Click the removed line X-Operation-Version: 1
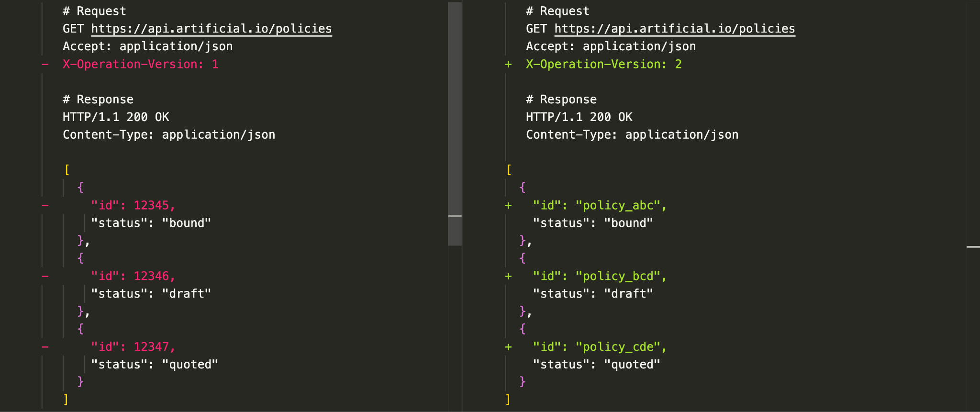This screenshot has height=412, width=980. coord(140,64)
